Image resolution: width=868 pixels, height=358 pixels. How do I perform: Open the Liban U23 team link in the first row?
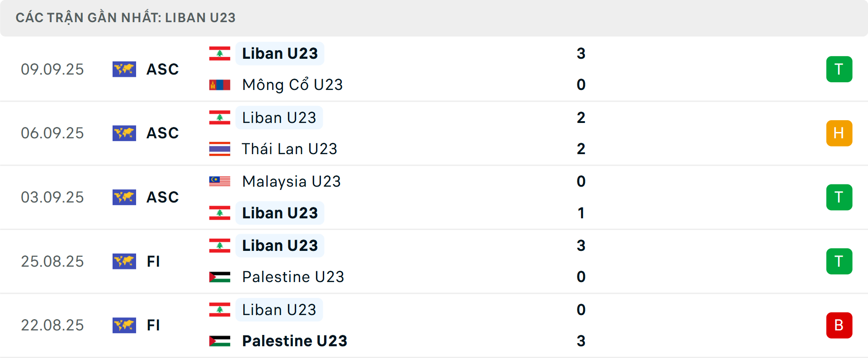click(280, 53)
